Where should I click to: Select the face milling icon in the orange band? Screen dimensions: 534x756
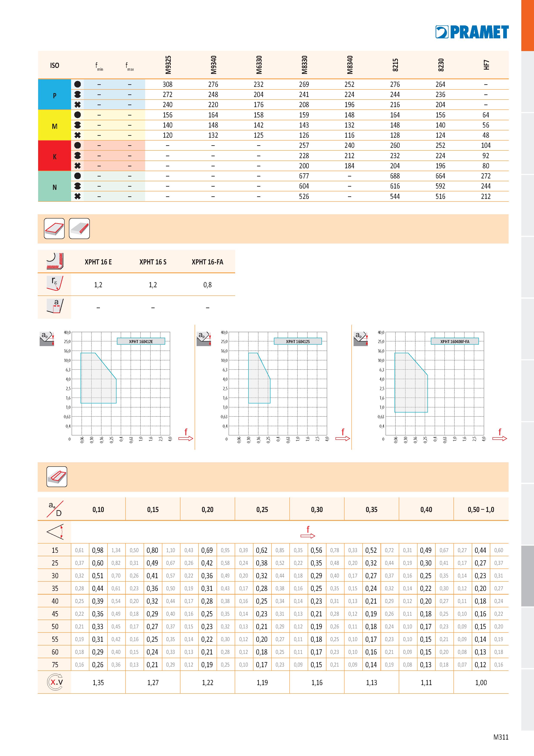54,228
